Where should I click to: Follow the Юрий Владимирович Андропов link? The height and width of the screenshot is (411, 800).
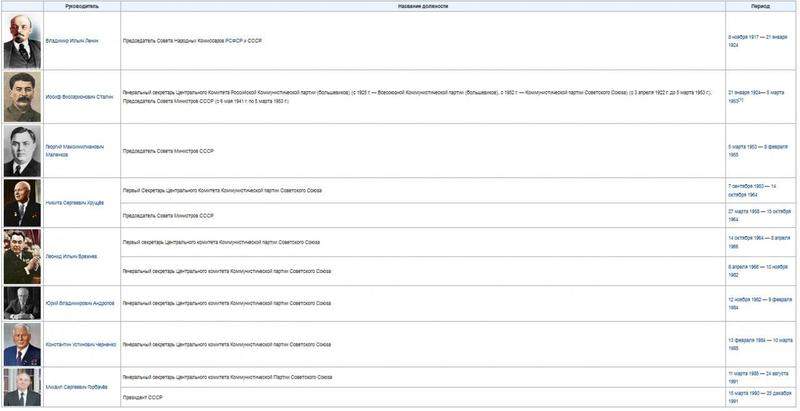tap(80, 303)
